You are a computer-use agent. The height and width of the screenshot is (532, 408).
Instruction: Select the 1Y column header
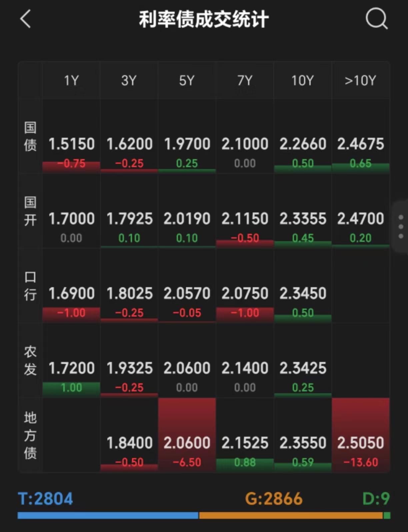point(71,80)
